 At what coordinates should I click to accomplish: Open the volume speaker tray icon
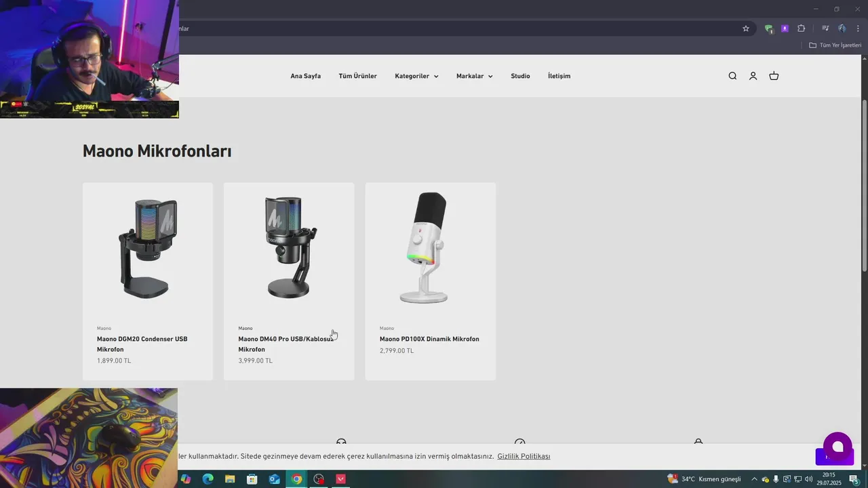click(x=808, y=479)
